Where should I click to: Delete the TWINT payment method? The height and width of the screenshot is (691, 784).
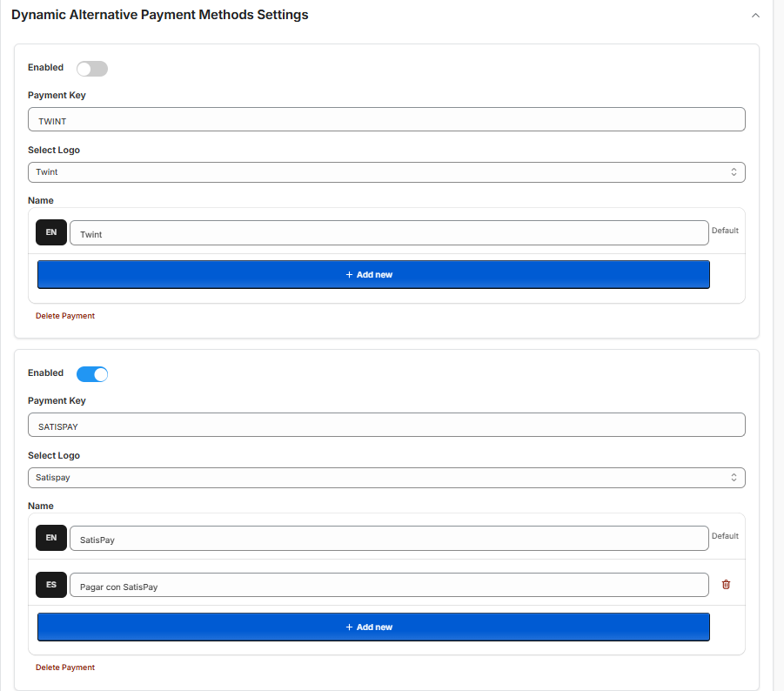coord(65,316)
